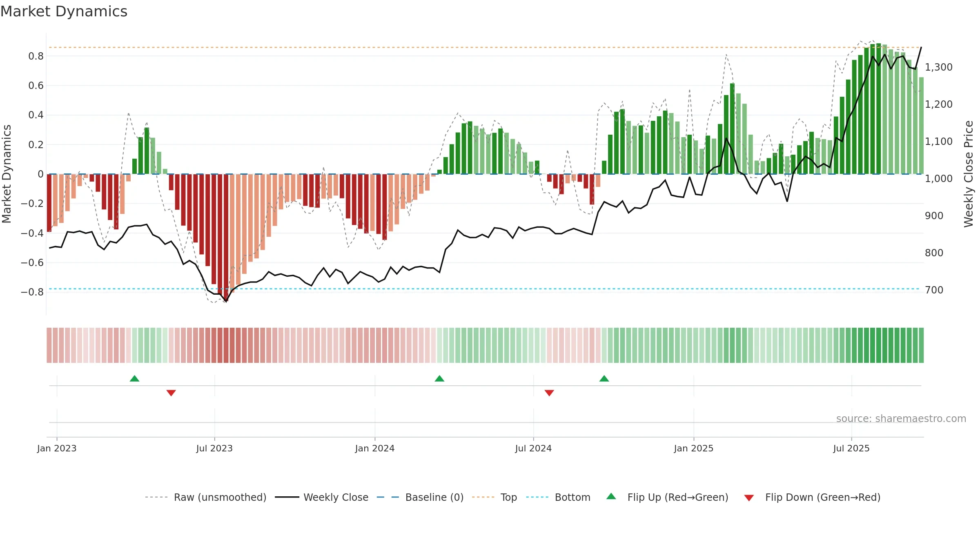Click the red Flip Down legend triangle icon

tap(749, 498)
